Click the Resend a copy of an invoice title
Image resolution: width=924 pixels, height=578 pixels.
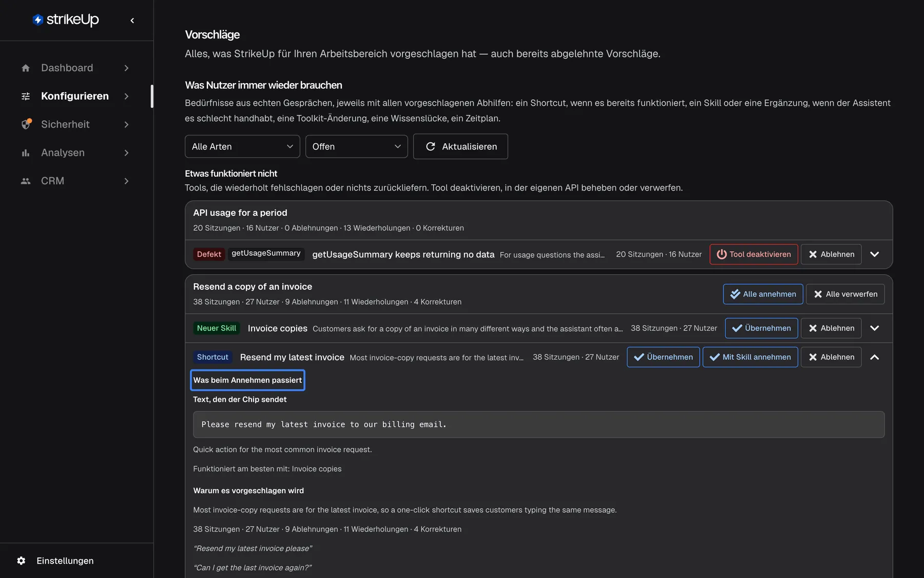[x=253, y=287]
